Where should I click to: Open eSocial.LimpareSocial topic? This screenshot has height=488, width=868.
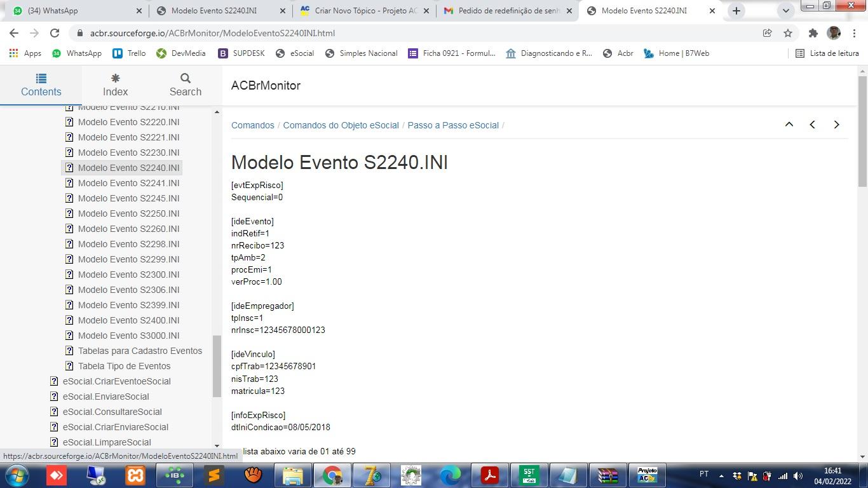click(107, 442)
